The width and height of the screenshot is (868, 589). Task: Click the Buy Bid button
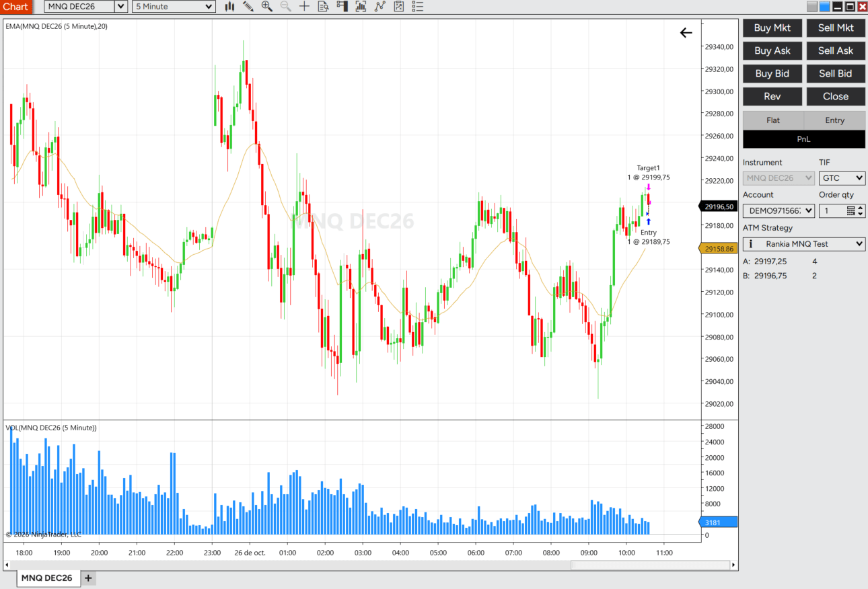pos(772,73)
